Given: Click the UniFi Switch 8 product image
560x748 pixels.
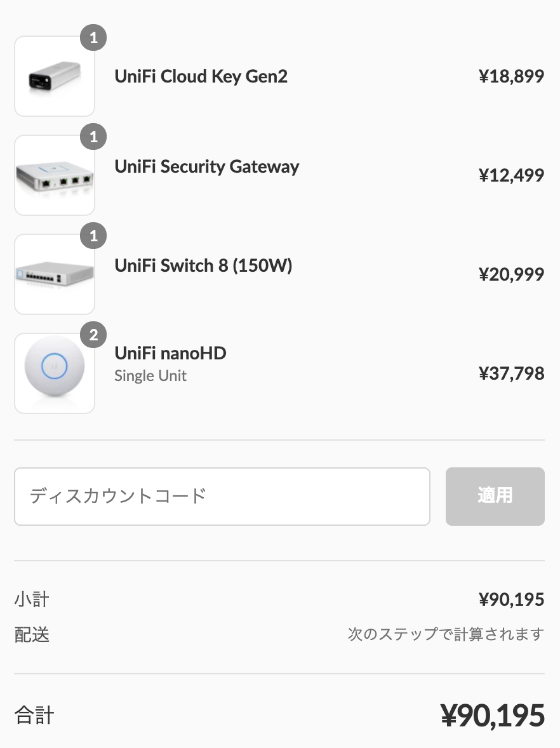Looking at the screenshot, I should [55, 274].
